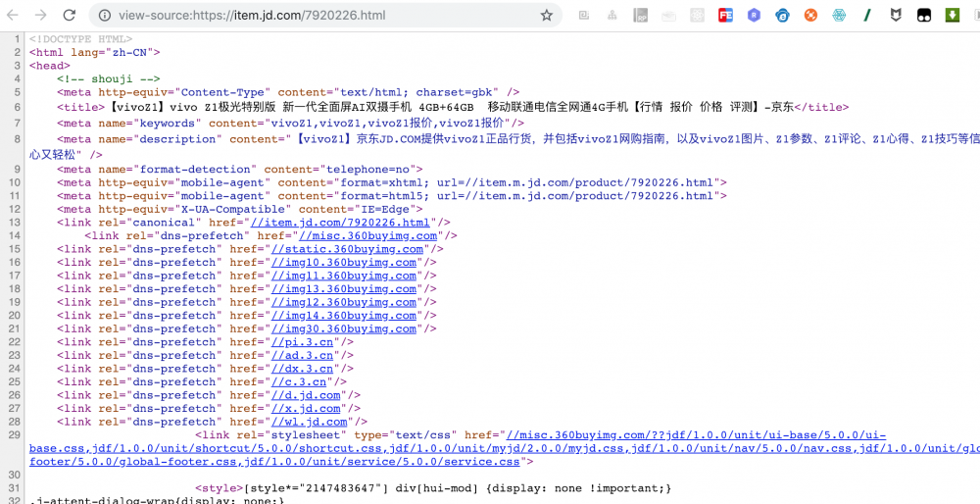Click the opening <head> tag

[x=49, y=66]
